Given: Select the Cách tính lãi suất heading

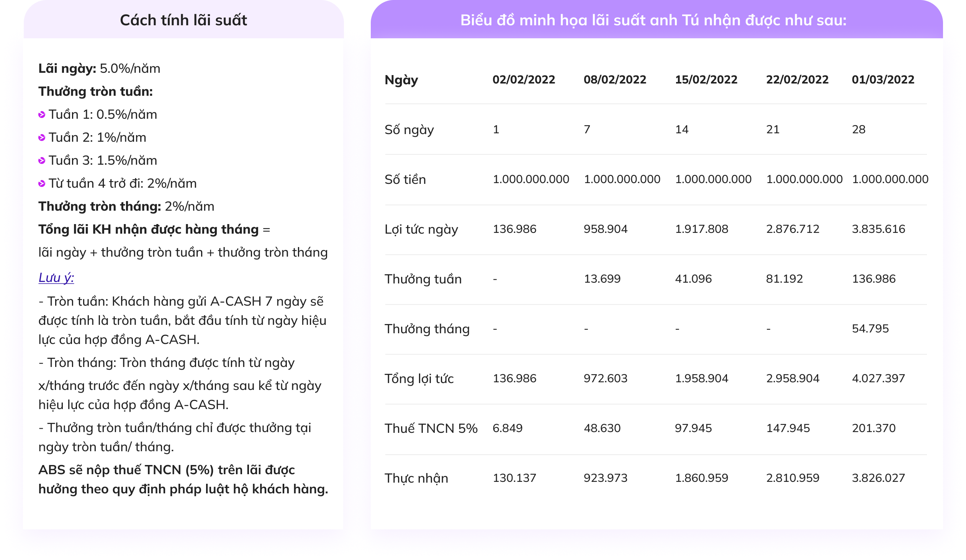Looking at the screenshot, I should 183,20.
